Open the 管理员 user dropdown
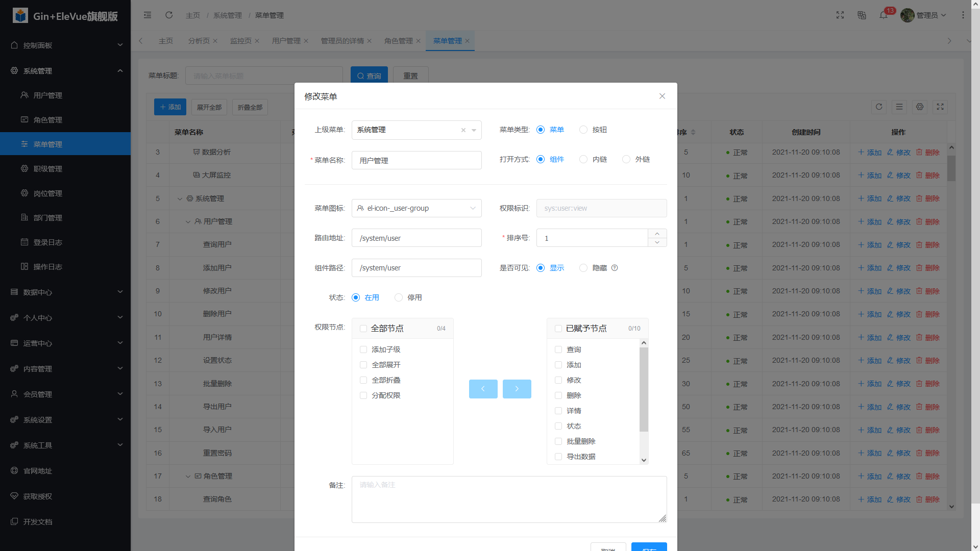This screenshot has width=980, height=551. pos(926,15)
